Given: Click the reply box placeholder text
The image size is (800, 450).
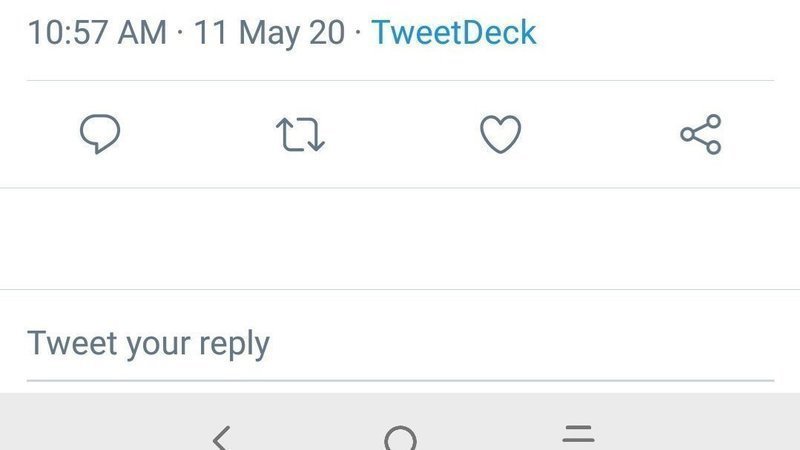Looking at the screenshot, I should [148, 344].
